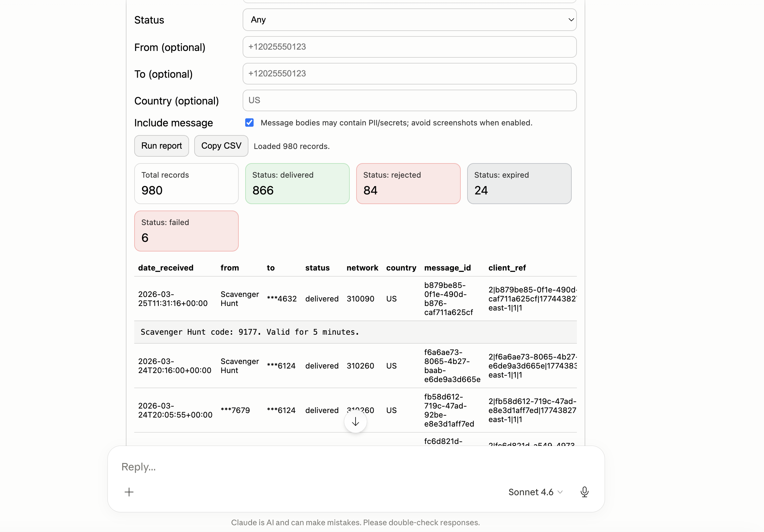Select the client_ref starting 2|fb58d612
This screenshot has width=764, height=532.
(532, 410)
